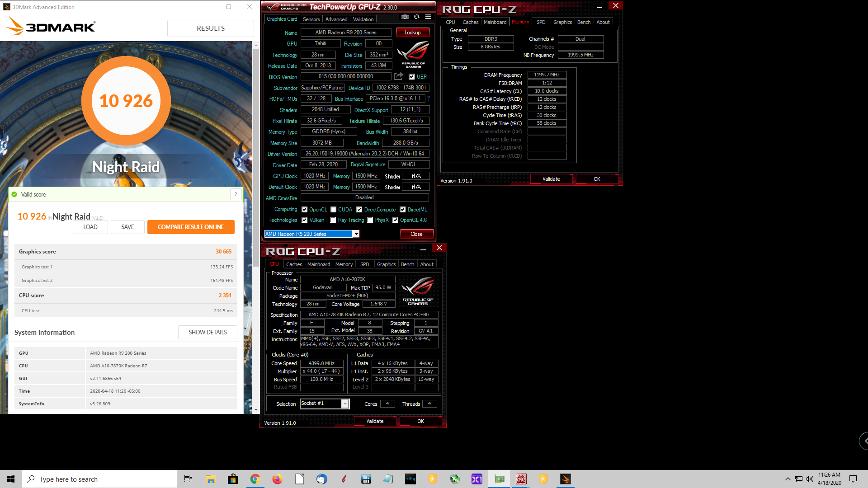Click Validate in bottom CPU-Z window
Viewport: 868px width, 488px height.
click(375, 421)
